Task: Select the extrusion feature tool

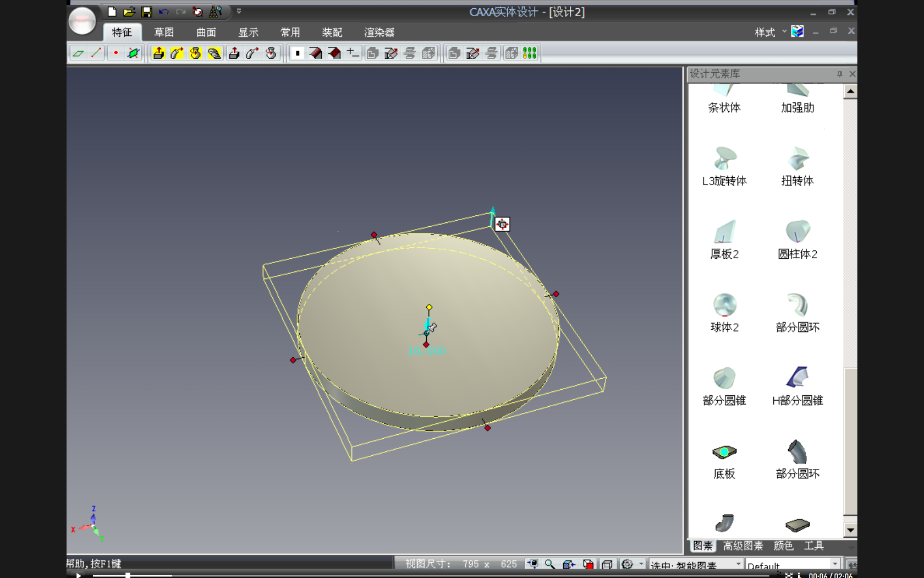Action: pyautogui.click(x=158, y=53)
